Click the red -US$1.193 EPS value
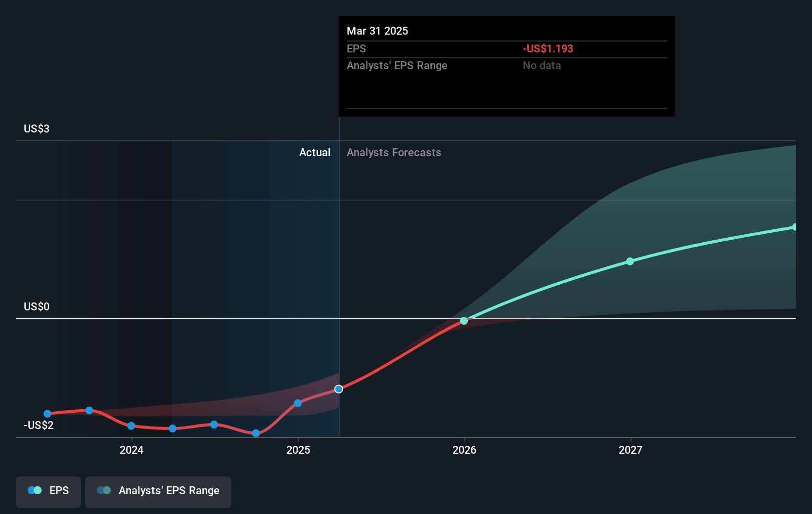812x514 pixels. 548,48
